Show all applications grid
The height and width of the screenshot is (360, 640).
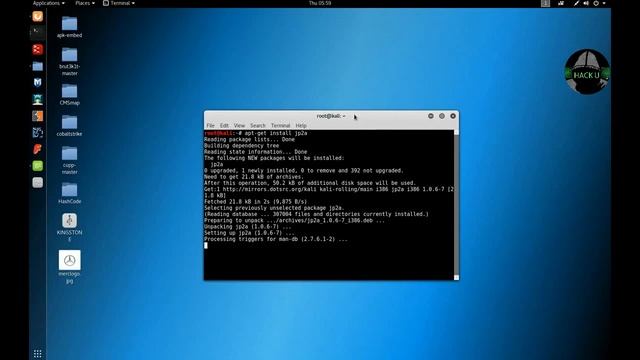tap(38, 353)
